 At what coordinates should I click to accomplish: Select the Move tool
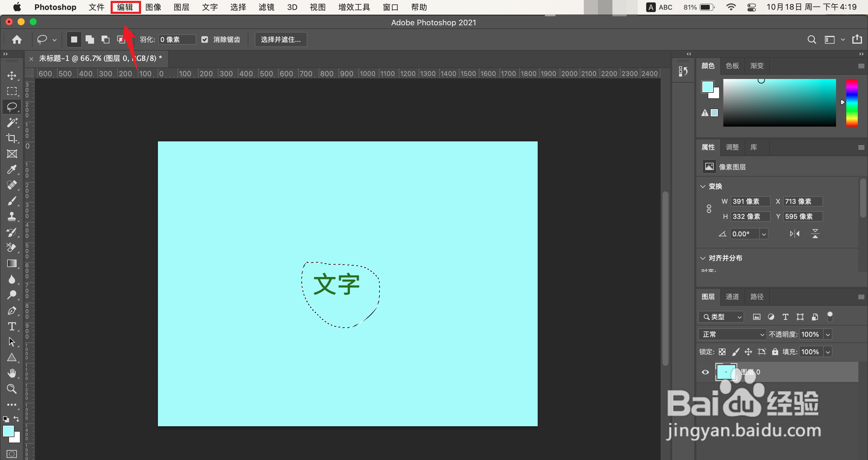pos(12,75)
